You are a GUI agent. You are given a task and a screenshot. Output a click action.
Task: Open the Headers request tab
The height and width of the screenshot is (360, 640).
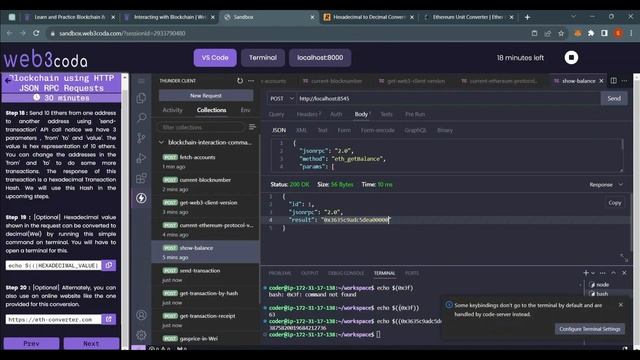tap(308, 114)
